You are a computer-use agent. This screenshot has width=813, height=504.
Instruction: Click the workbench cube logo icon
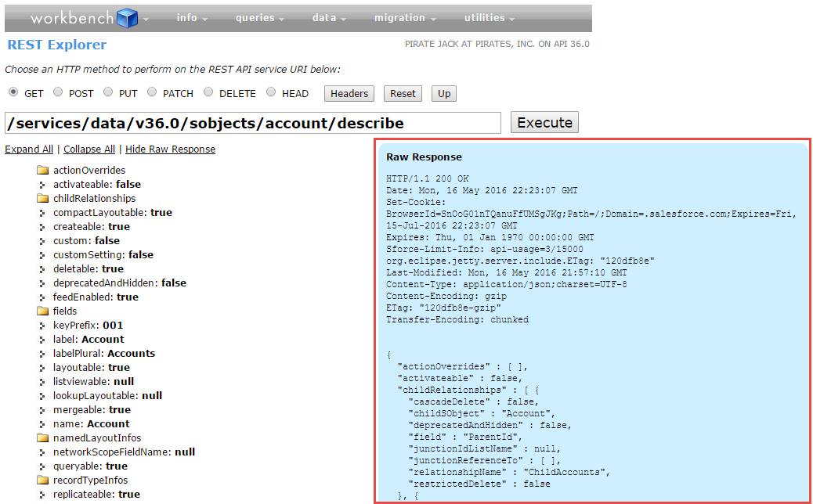pyautogui.click(x=128, y=18)
